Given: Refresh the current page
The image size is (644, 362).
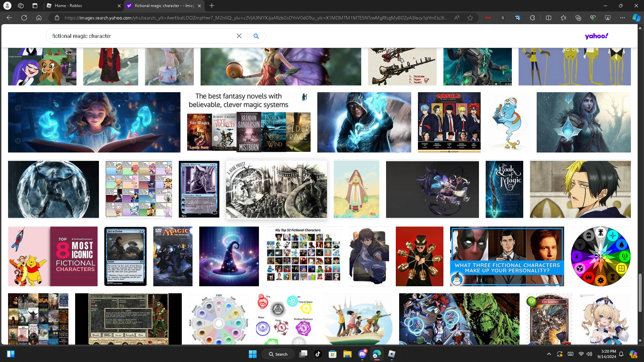Looking at the screenshot, I should (x=24, y=18).
